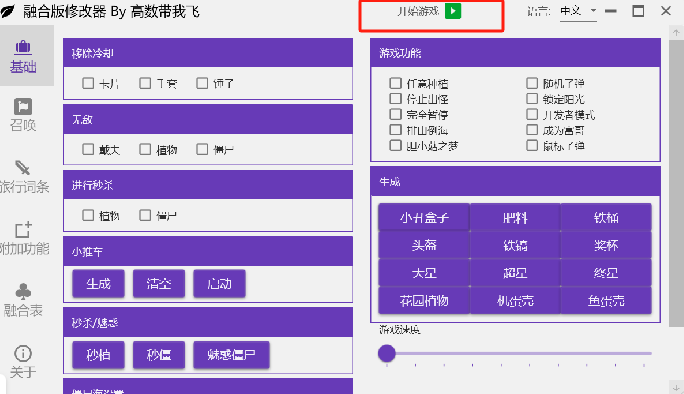Enable 植物 invincibility under 无敌

click(x=145, y=149)
